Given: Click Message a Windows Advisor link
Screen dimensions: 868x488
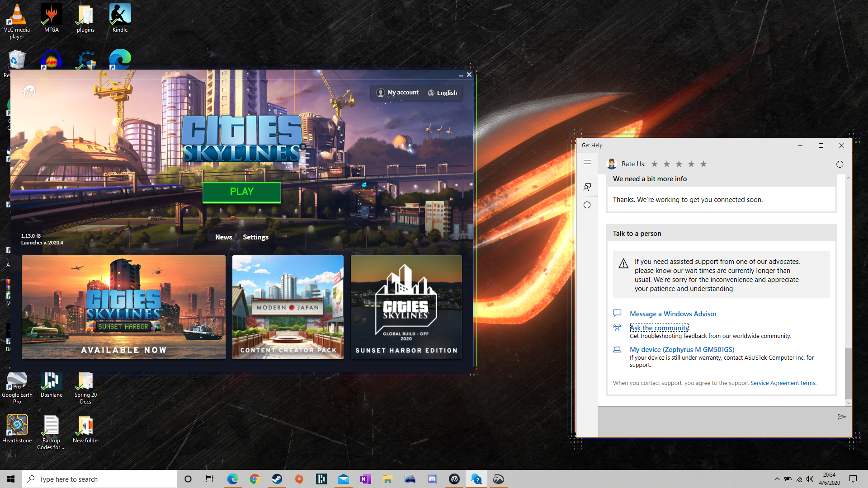Looking at the screenshot, I should (673, 314).
